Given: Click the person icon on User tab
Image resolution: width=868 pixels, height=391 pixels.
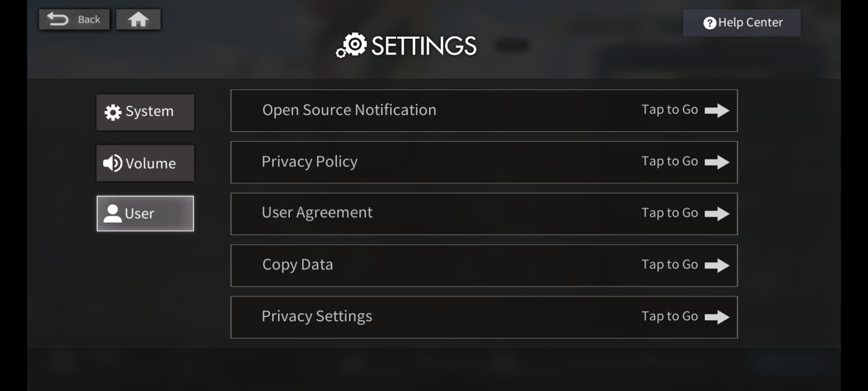Looking at the screenshot, I should coord(112,214).
